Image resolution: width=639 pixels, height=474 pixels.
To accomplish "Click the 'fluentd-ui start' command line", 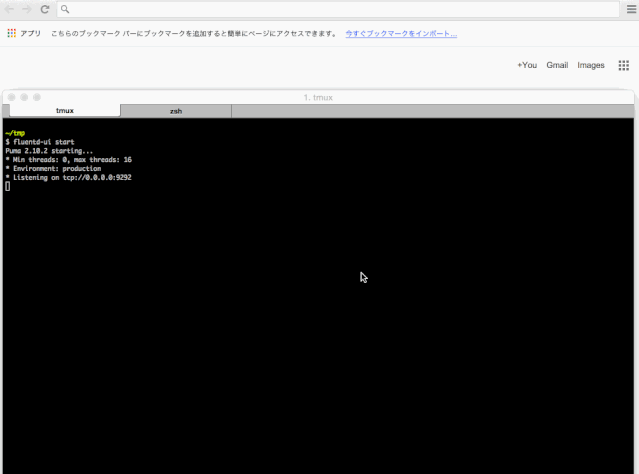I will tap(43, 142).
